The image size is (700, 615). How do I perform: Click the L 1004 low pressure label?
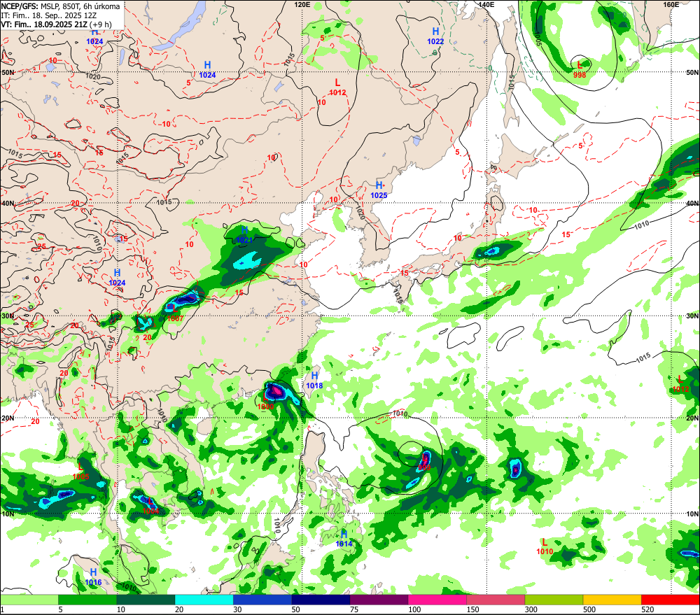click(150, 507)
